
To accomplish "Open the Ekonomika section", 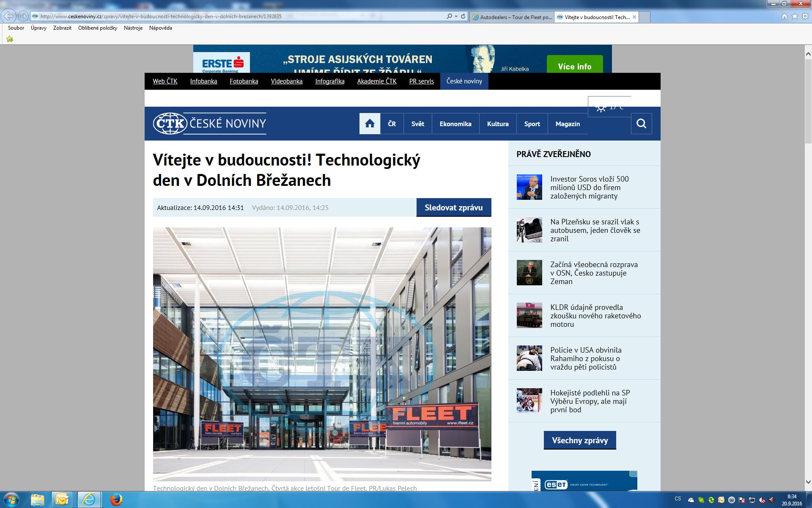I will [x=455, y=124].
